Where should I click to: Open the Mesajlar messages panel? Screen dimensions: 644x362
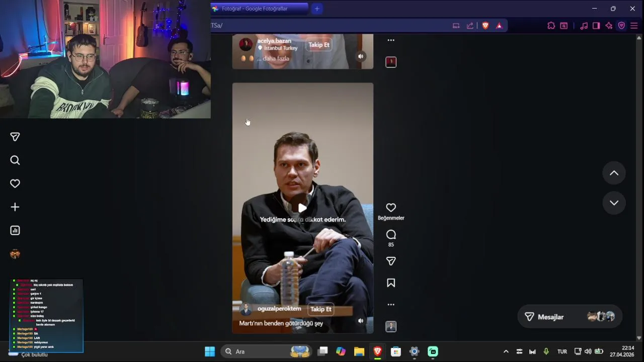point(570,317)
